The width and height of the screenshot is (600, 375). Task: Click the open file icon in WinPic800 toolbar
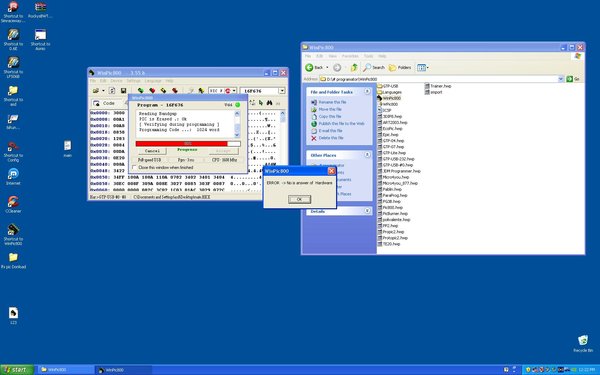pyautogui.click(x=96, y=91)
